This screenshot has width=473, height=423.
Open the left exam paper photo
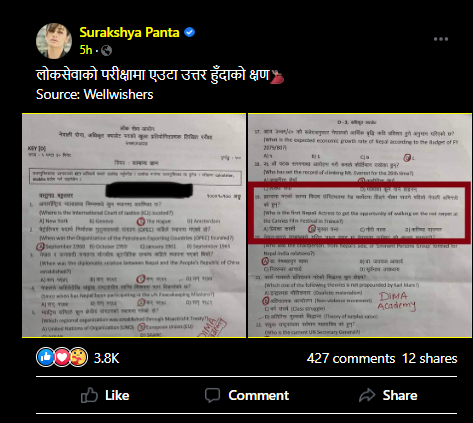tap(134, 226)
